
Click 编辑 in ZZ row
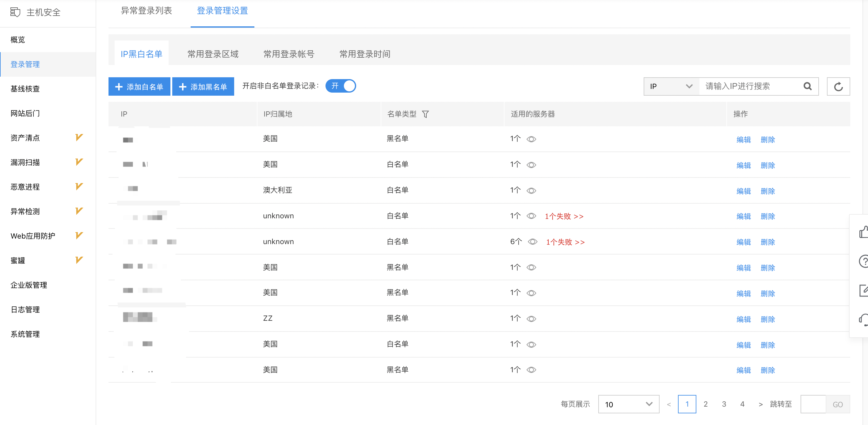point(743,319)
